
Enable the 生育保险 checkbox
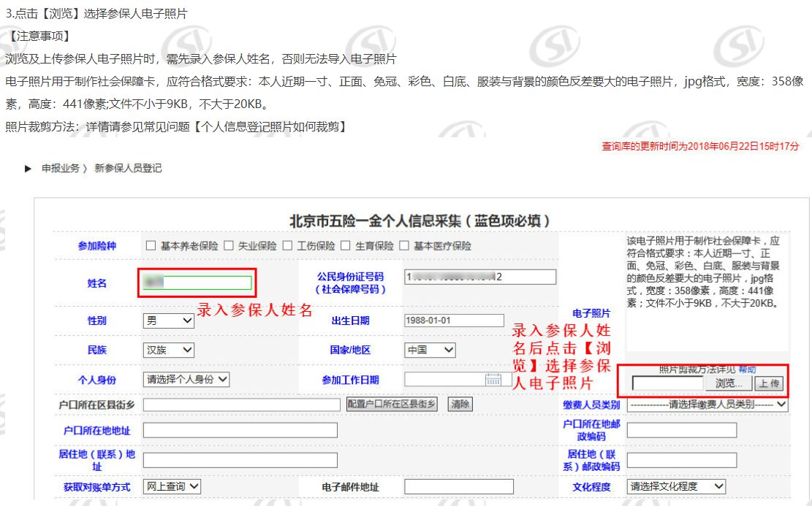coord(346,246)
